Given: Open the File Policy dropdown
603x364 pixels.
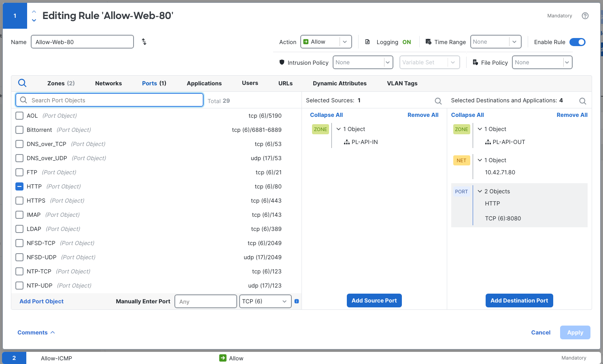Looking at the screenshot, I should 542,62.
